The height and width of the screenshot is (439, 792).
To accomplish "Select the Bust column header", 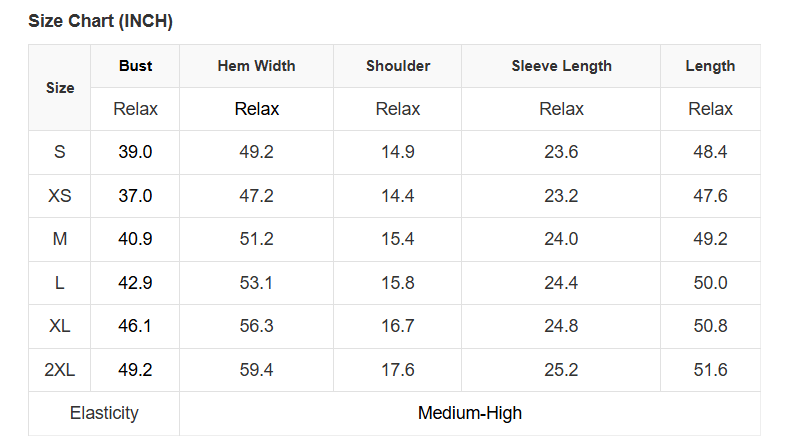I will 136,66.
